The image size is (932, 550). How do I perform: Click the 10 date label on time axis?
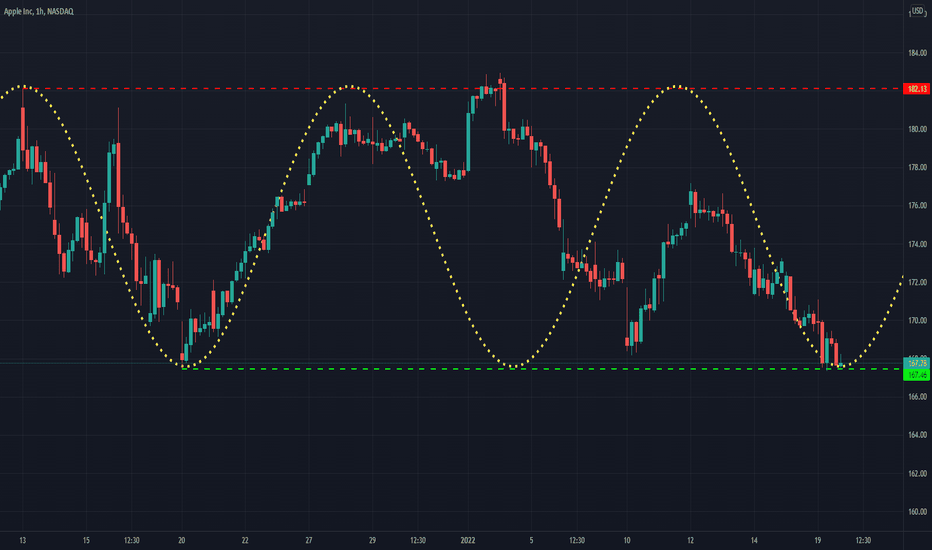[x=626, y=540]
